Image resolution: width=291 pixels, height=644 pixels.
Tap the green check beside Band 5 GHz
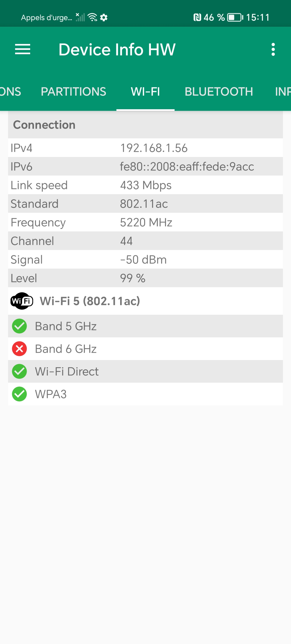(x=19, y=326)
